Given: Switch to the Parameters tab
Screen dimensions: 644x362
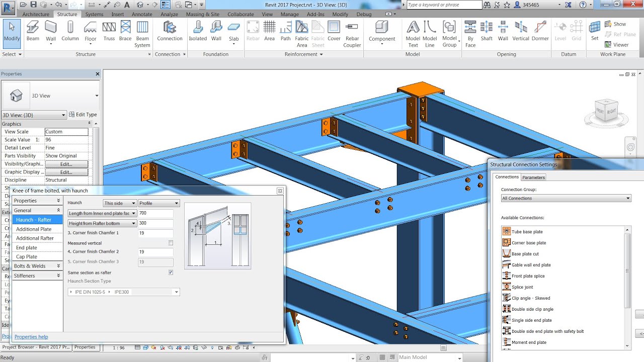Looking at the screenshot, I should (533, 177).
